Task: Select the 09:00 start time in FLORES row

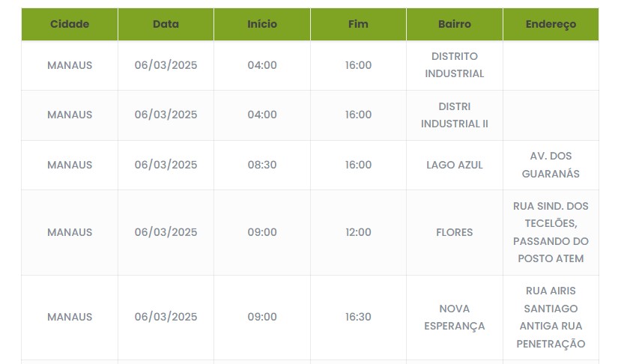Action: point(262,232)
